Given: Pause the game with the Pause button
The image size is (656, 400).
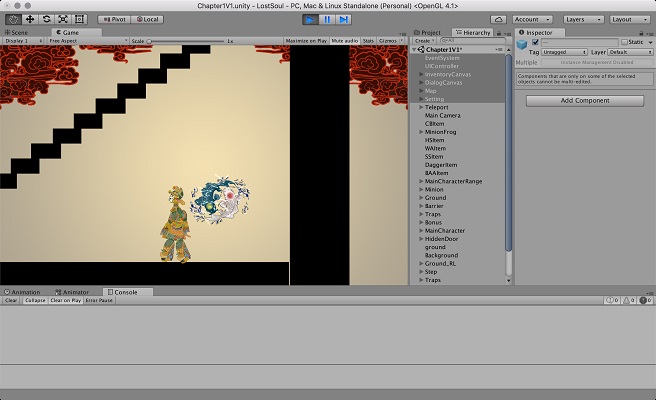Looking at the screenshot, I should [327, 19].
